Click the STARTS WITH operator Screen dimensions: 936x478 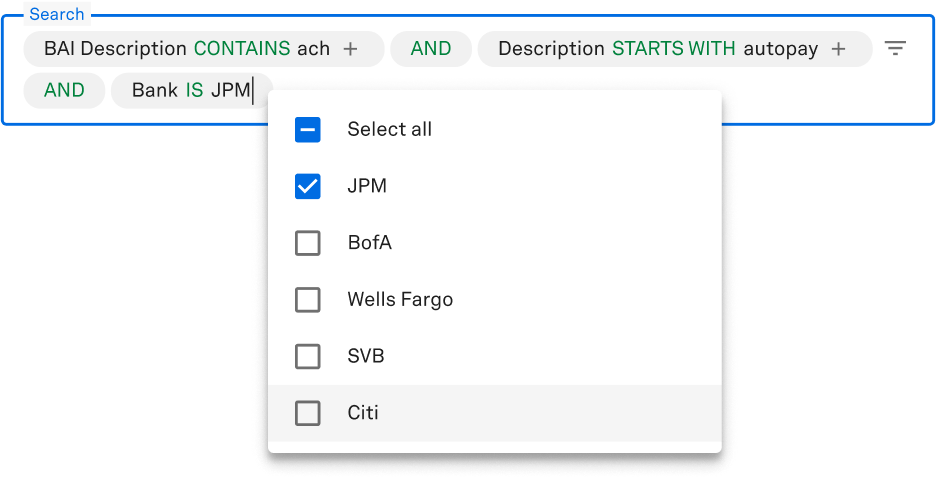pos(673,49)
